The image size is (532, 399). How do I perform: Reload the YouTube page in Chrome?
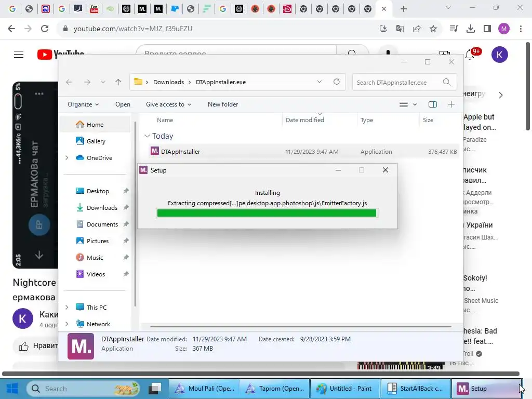(x=45, y=29)
